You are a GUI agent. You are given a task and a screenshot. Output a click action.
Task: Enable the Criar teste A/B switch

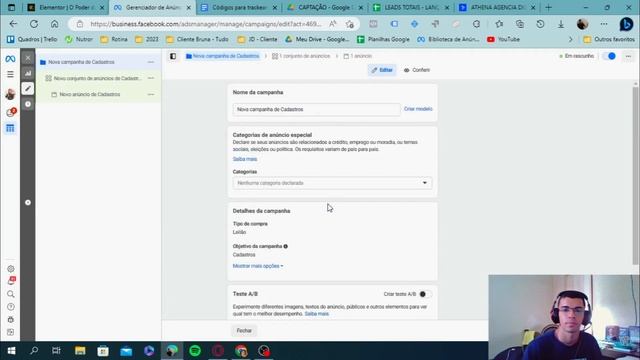click(425, 294)
